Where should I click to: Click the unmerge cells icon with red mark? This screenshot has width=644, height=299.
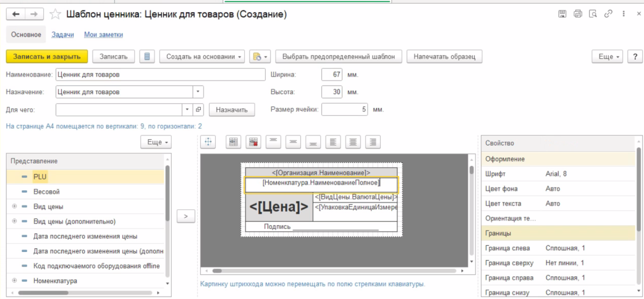(253, 142)
